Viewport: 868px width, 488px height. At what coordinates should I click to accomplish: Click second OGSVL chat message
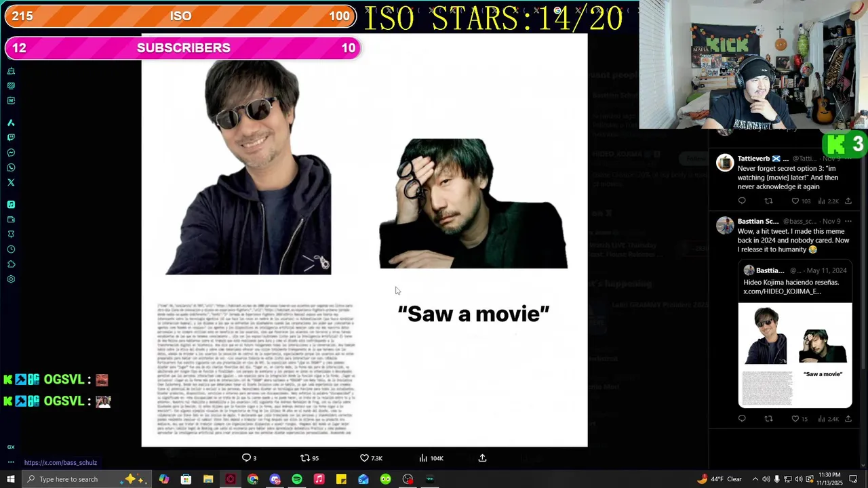(x=57, y=401)
